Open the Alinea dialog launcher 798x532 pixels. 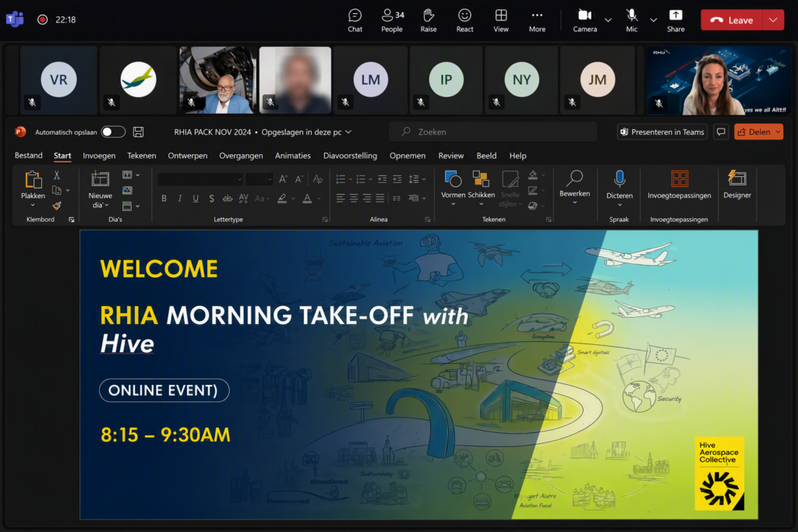pos(428,220)
